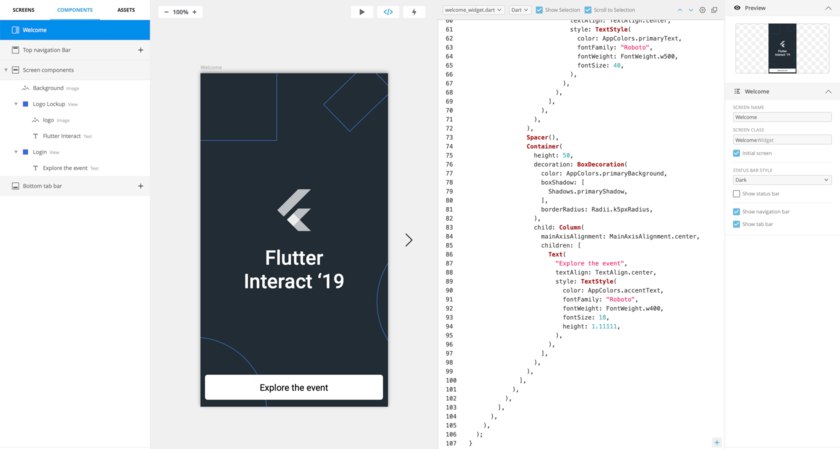Collapse the Logo Lockup group
840x449 pixels.
16,104
